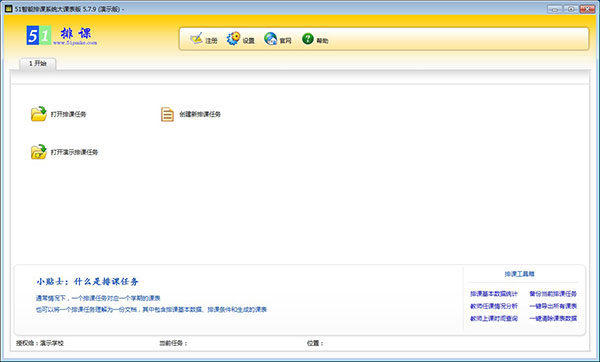
Task: Open 教师上课时间查询 link
Action: tap(494, 318)
